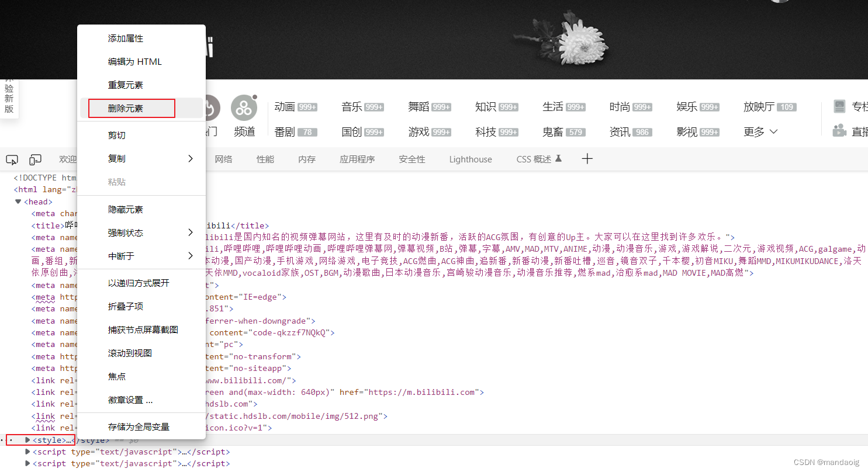Open the 中断于 submenu arrow
This screenshot has width=868, height=472.
click(191, 256)
